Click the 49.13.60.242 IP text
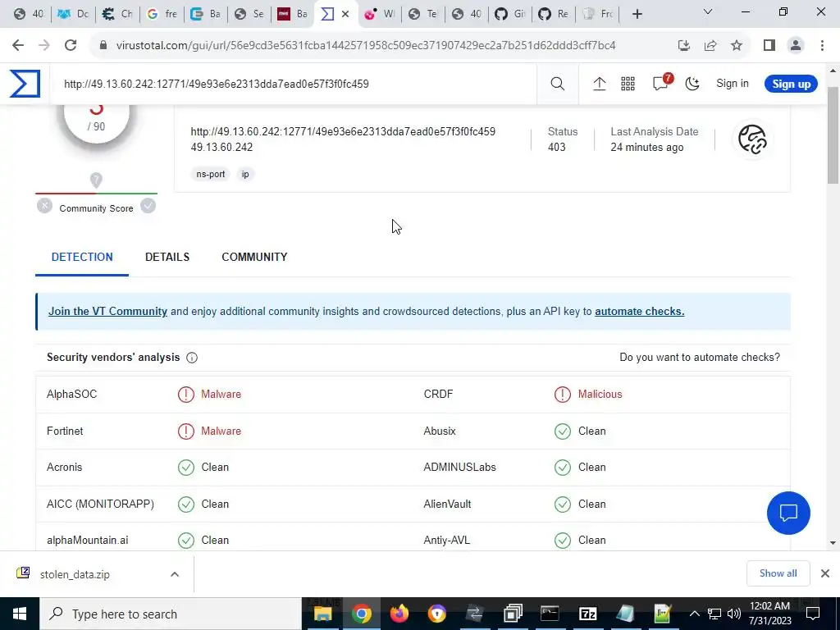This screenshot has height=630, width=840. 221,148
